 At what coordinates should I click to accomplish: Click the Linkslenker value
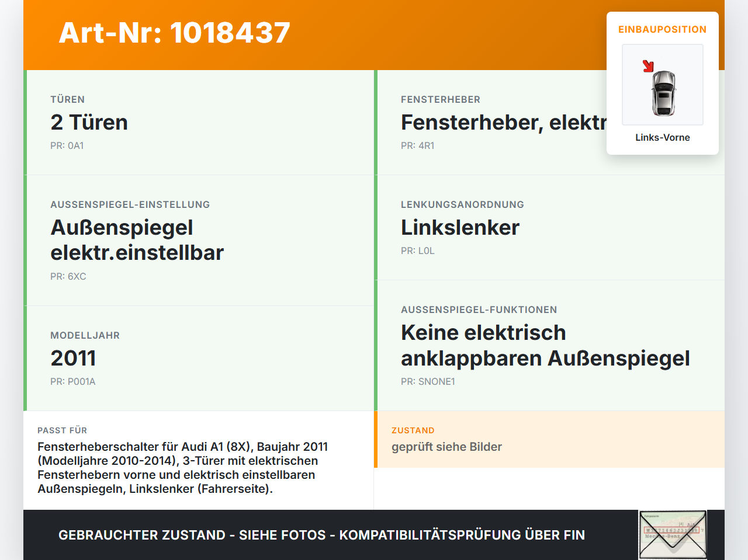pyautogui.click(x=460, y=227)
